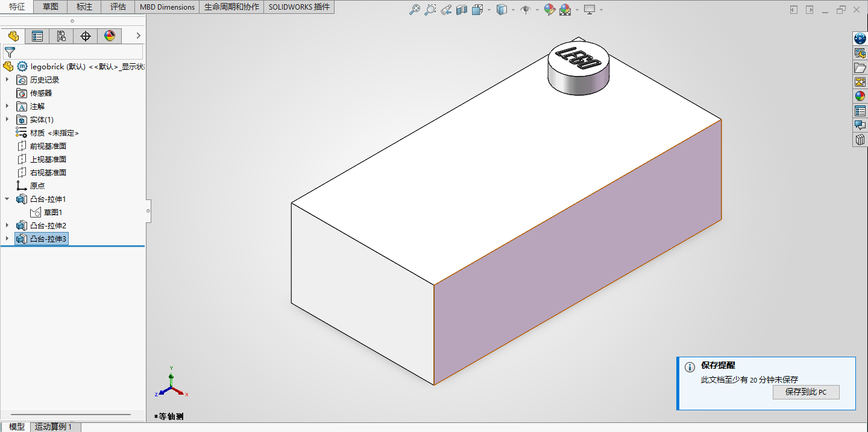Select the Zoom to Area tool
The width and height of the screenshot is (868, 432).
point(430,10)
